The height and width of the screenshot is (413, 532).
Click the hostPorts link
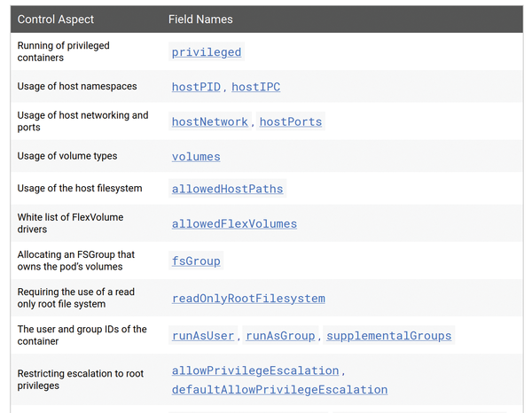tap(291, 121)
